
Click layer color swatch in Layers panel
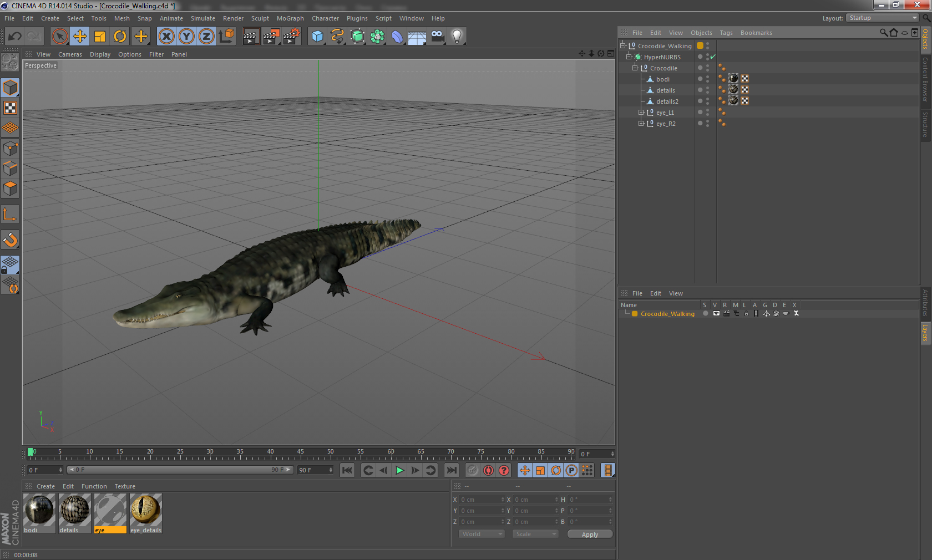tap(635, 313)
